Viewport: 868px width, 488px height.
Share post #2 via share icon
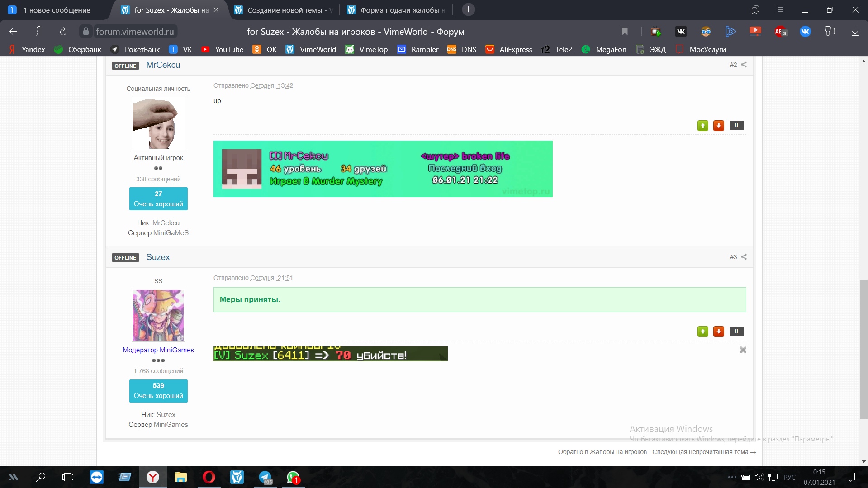(744, 65)
